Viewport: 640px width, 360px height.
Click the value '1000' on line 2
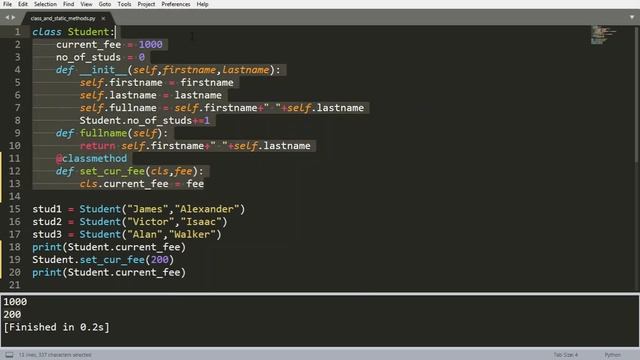tap(150, 44)
